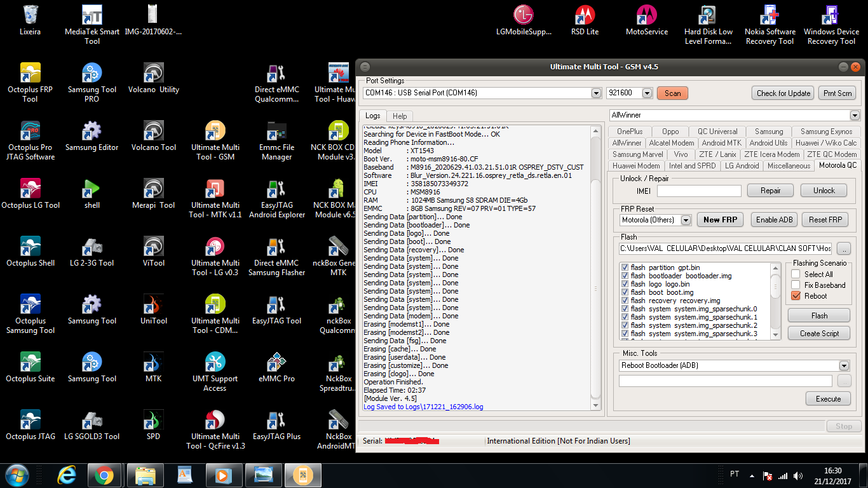Uncheck flash partition gpt.bin entry
The image size is (868, 488).
625,268
